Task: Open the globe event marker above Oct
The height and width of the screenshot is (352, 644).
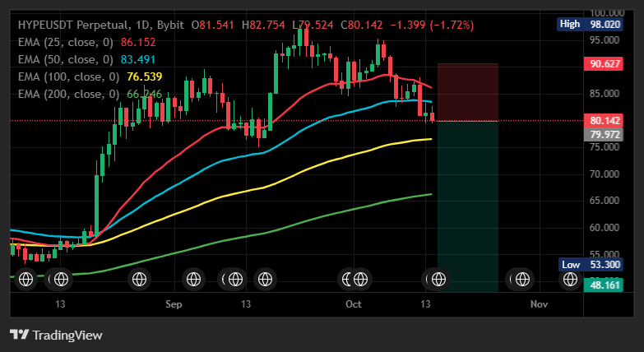Action: 360,280
